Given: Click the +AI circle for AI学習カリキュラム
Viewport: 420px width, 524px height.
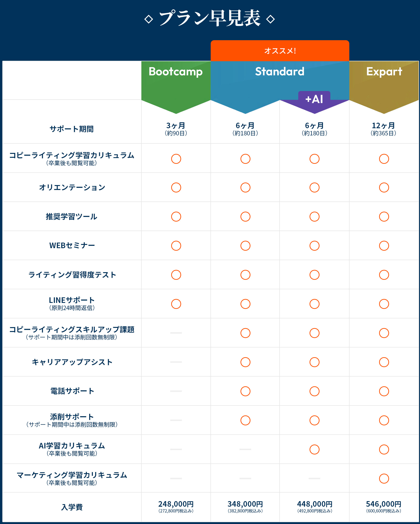Looking at the screenshot, I should coord(314,449).
